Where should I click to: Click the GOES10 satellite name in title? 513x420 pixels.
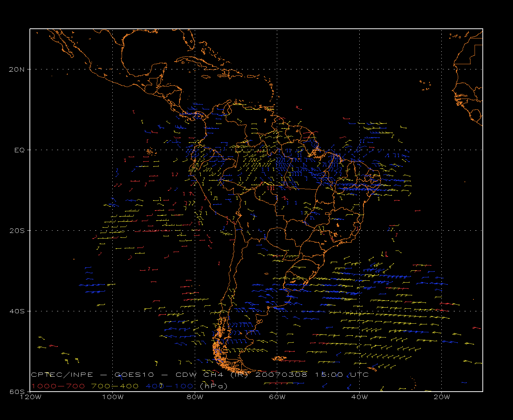(135, 375)
